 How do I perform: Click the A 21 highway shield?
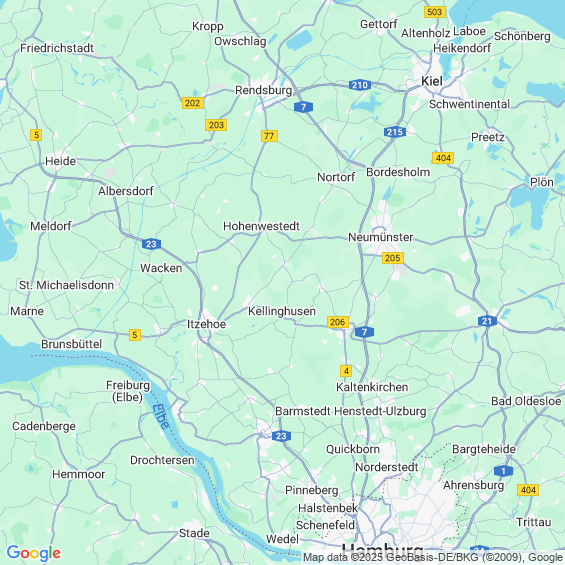pos(487,321)
